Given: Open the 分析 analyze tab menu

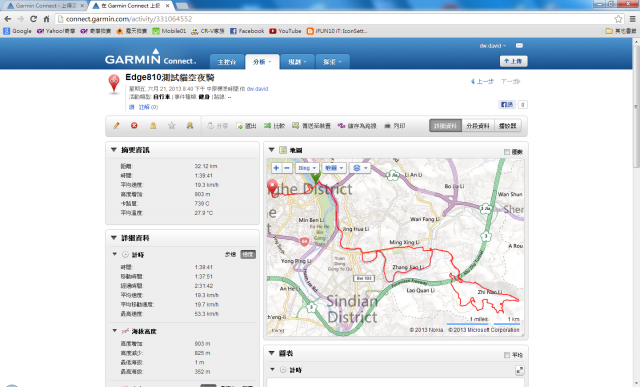Looking at the screenshot, I should (x=262, y=62).
